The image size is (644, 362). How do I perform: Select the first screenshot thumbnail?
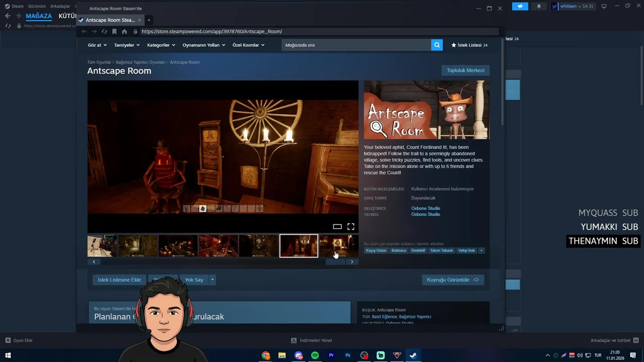tap(102, 246)
